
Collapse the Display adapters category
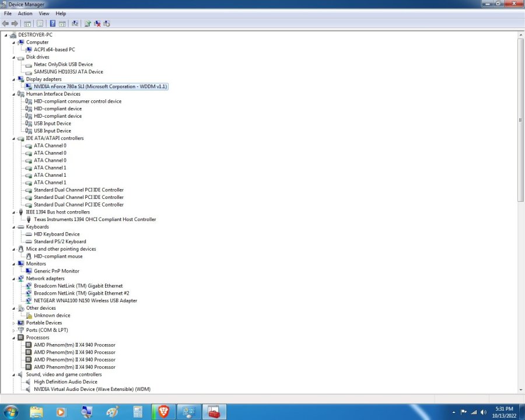tap(13, 79)
